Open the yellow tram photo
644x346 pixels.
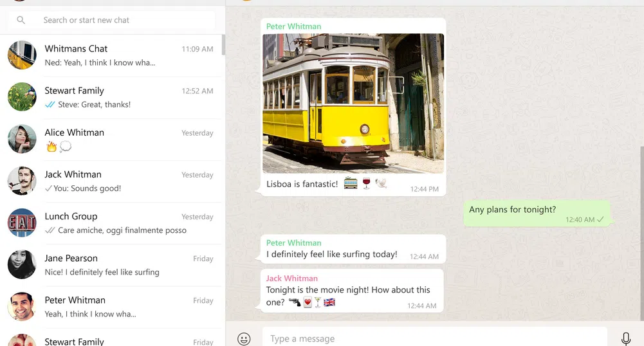pyautogui.click(x=353, y=104)
